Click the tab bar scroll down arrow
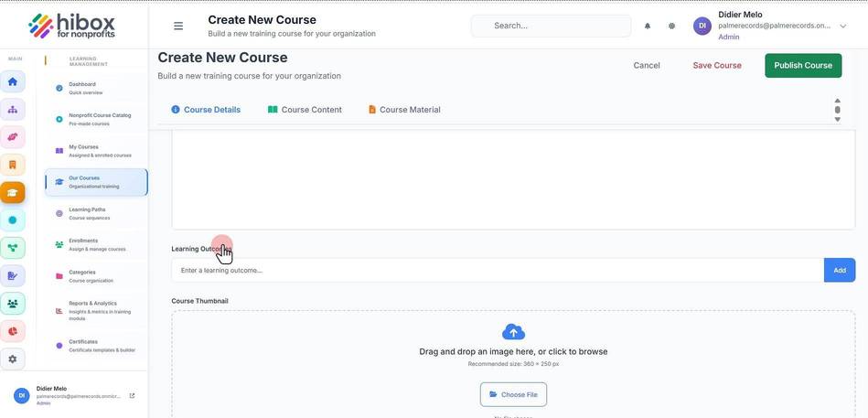 point(837,119)
